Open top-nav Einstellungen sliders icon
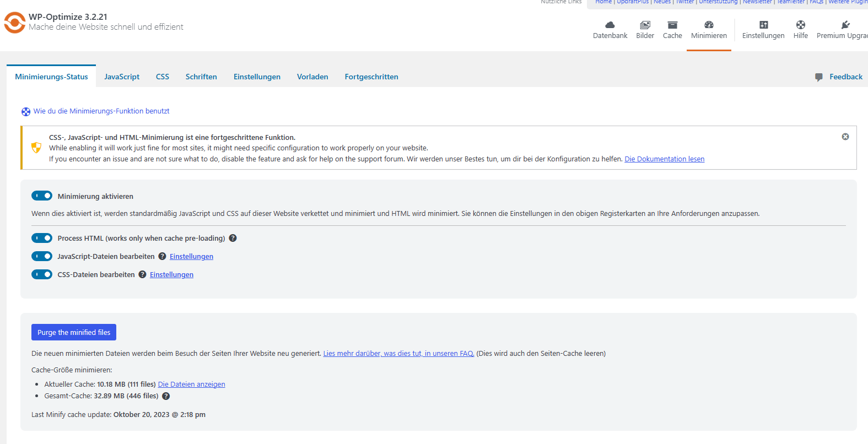This screenshot has height=444, width=868. 763,25
